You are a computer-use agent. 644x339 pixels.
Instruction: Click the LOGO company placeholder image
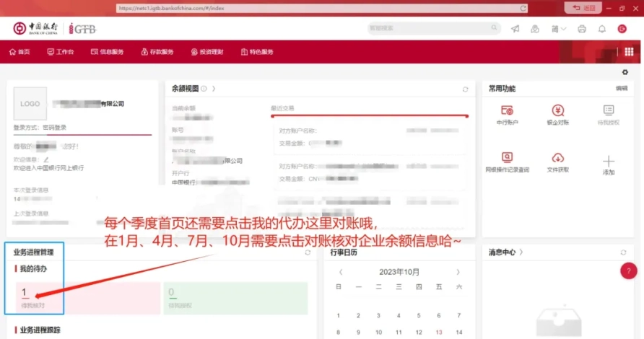[x=30, y=103]
